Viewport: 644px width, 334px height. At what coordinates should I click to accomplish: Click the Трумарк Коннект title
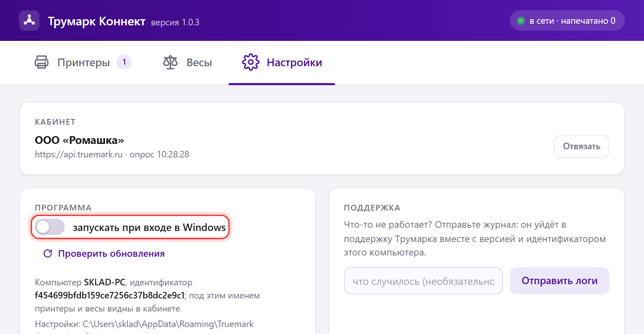[96, 21]
